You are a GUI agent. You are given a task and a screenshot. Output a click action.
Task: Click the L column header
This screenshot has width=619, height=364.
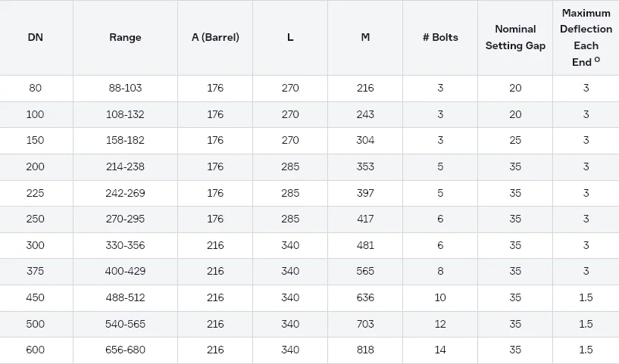tap(290, 38)
